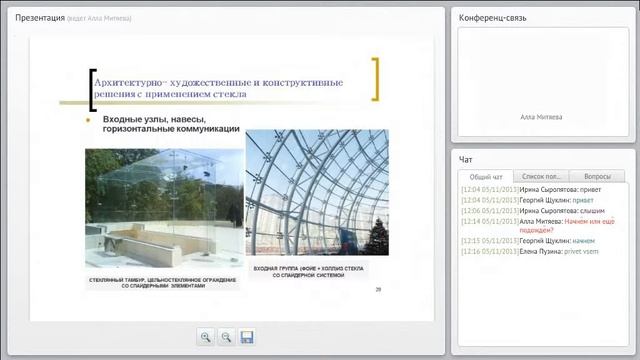Select the glass dome photo on slide
The height and width of the screenshot is (360, 640).
click(317, 192)
